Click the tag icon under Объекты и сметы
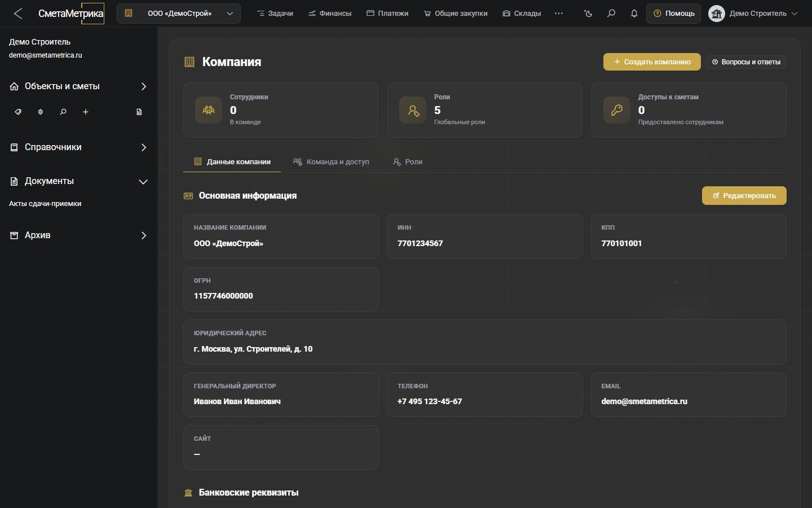812x508 pixels. [18, 112]
